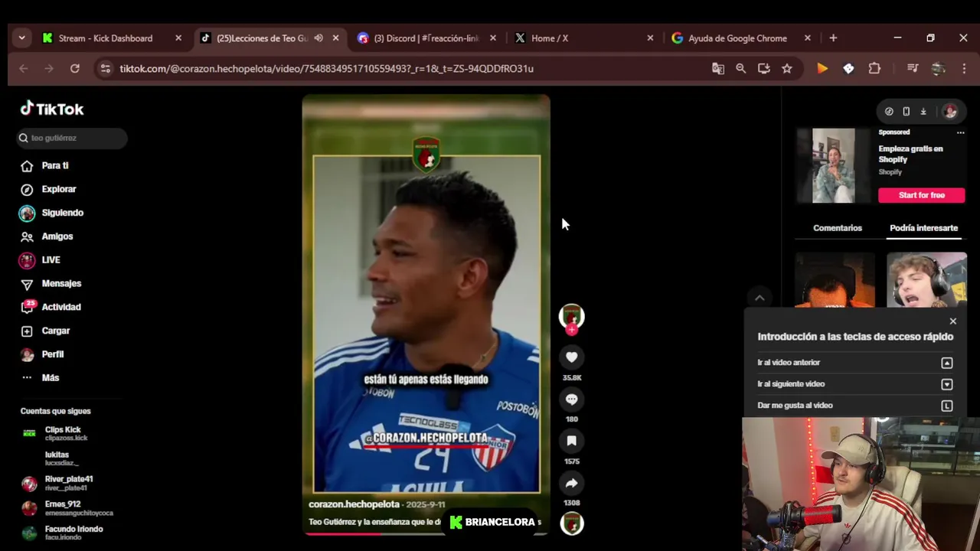This screenshot has height=551, width=980.
Task: Open the get app phone icon
Action: pos(906,112)
